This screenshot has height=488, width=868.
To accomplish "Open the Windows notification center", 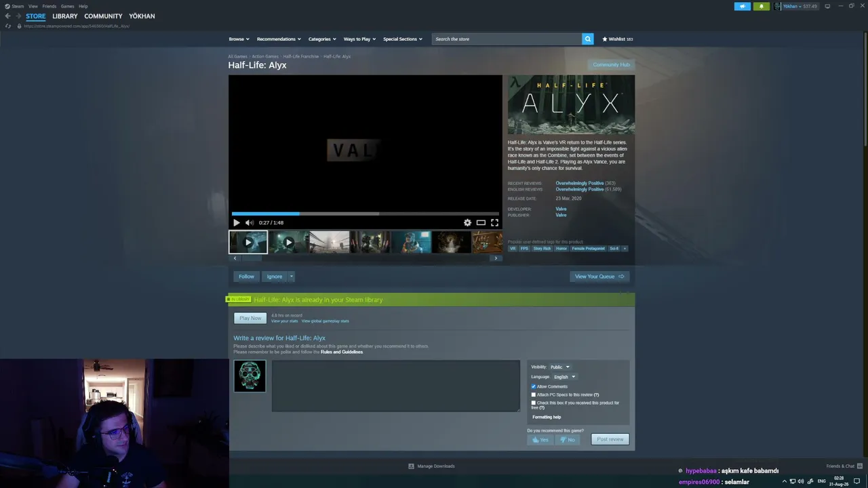I will tap(856, 481).
